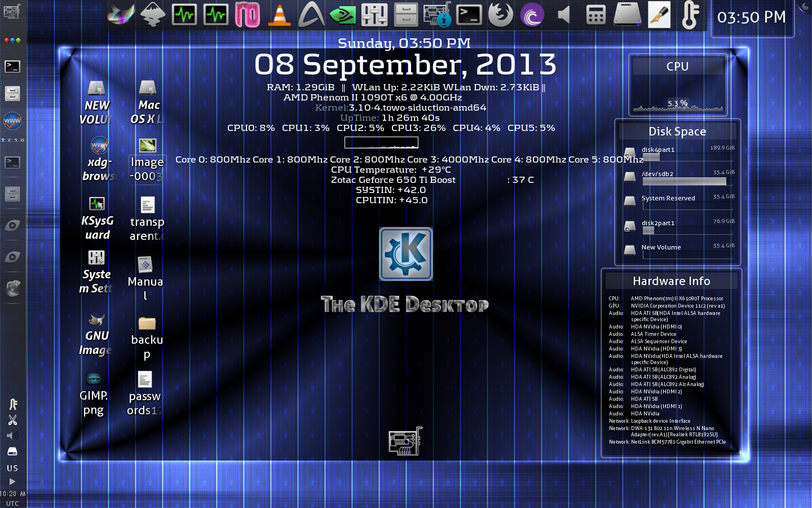Open the NEW VOLU desktop icon
The width and height of the screenshot is (812, 508).
tap(97, 103)
